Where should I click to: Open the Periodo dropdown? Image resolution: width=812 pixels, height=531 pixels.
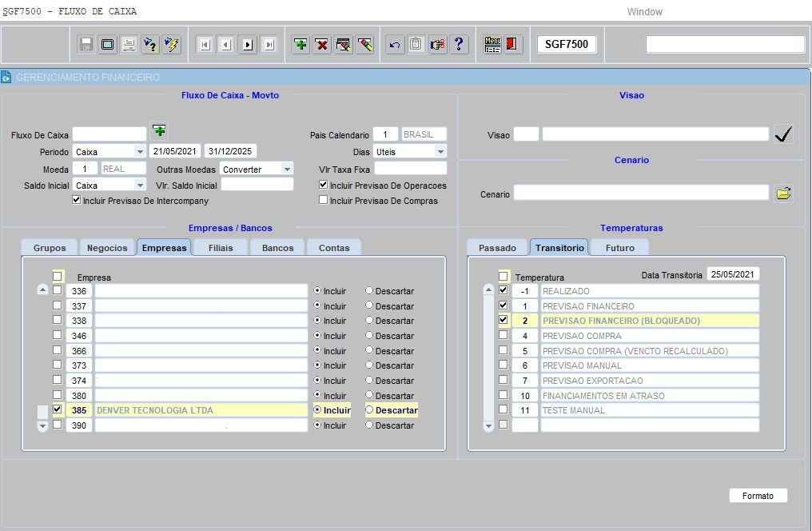pyautogui.click(x=139, y=151)
